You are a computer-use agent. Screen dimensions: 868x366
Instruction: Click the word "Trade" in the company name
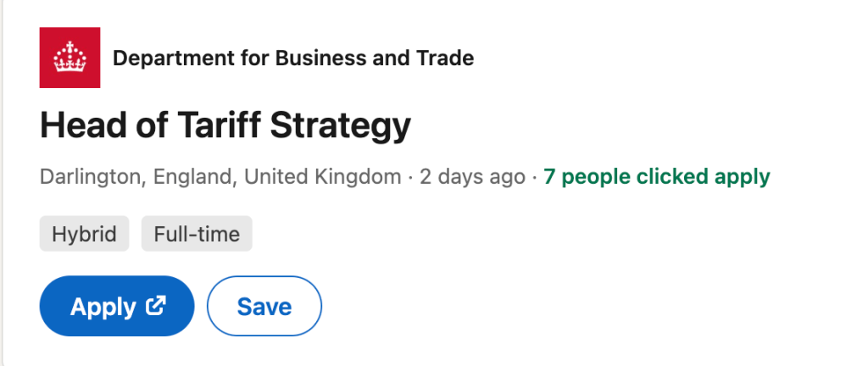(x=445, y=58)
